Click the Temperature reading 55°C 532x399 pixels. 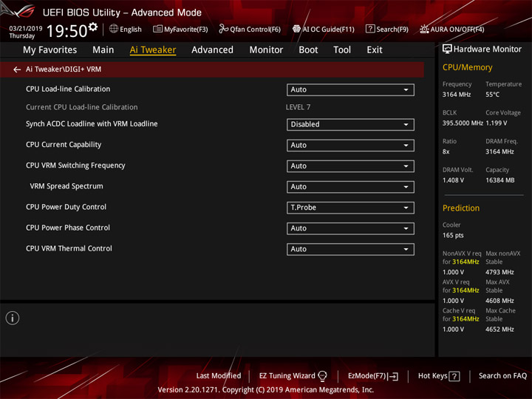click(492, 95)
